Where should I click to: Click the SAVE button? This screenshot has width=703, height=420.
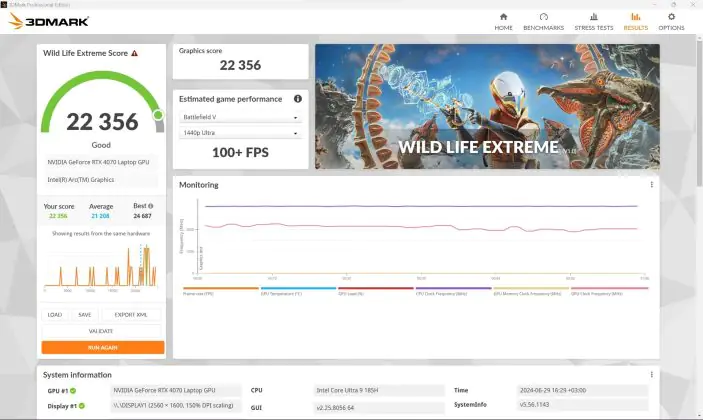click(84, 315)
